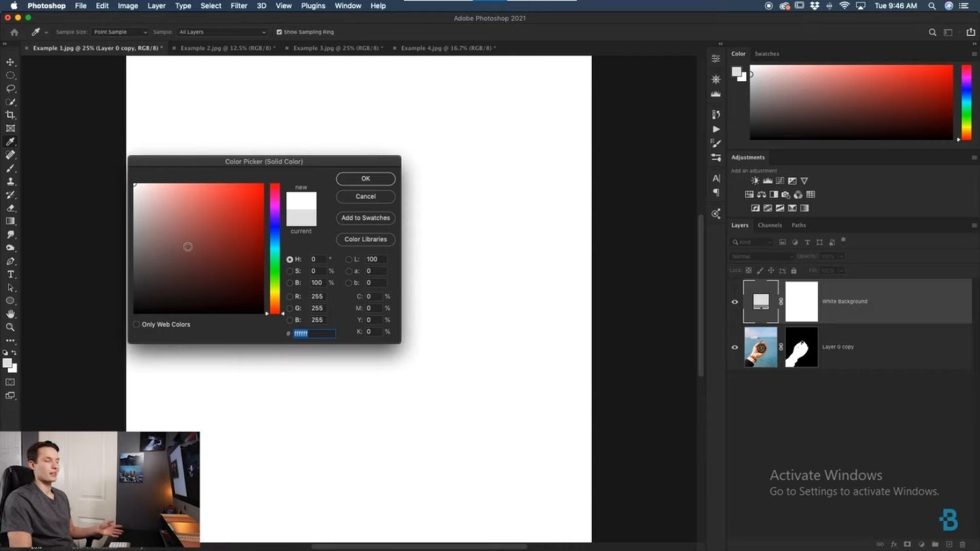Viewport: 980px width, 551px height.
Task: Select the Lasso tool
Action: 10,89
